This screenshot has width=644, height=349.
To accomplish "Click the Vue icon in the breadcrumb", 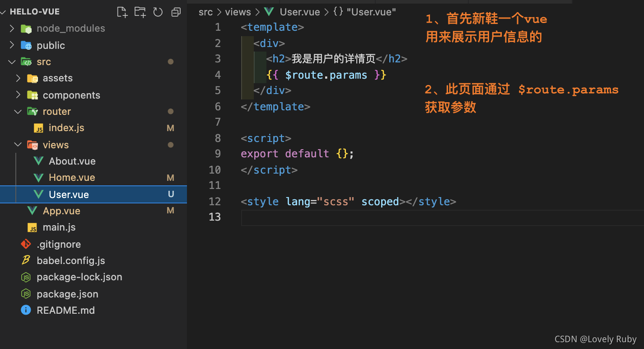I will [x=269, y=12].
